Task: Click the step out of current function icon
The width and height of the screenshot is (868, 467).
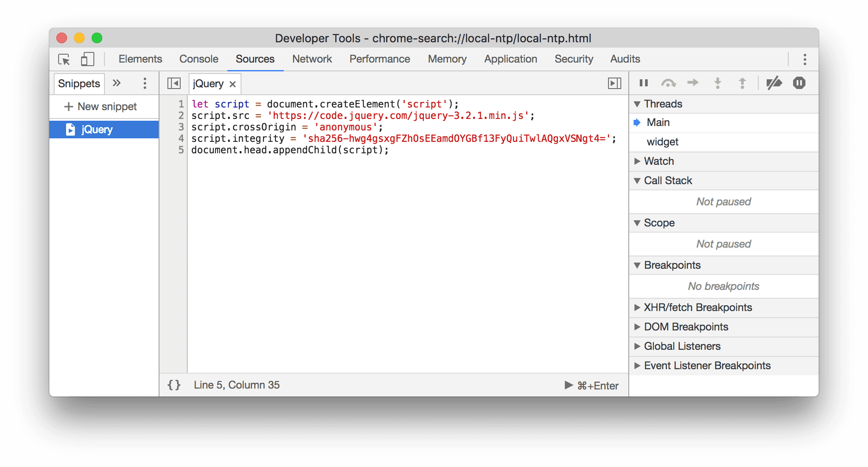Action: (x=742, y=82)
